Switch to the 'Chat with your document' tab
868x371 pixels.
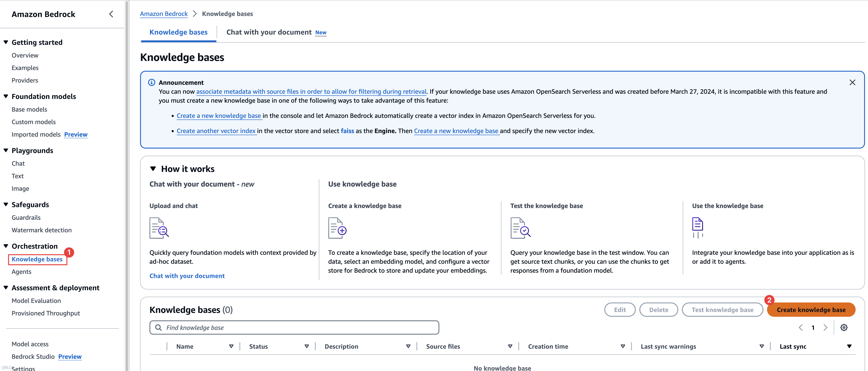[269, 32]
